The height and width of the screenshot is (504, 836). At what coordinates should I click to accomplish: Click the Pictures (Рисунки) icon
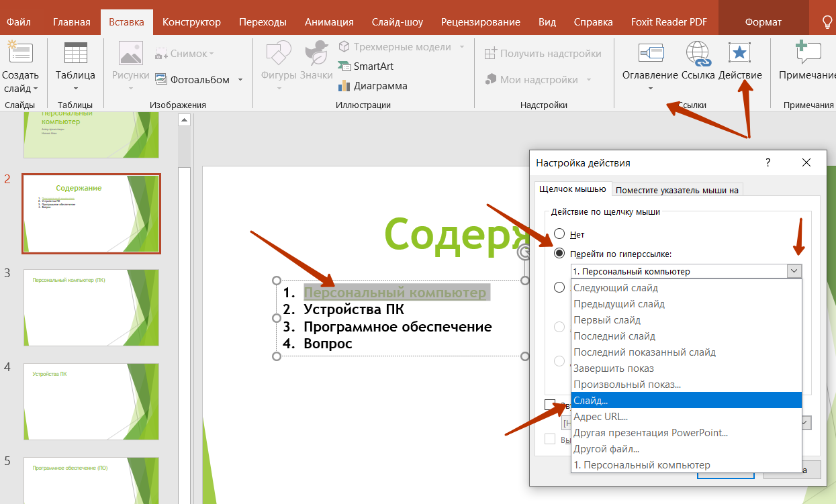130,52
